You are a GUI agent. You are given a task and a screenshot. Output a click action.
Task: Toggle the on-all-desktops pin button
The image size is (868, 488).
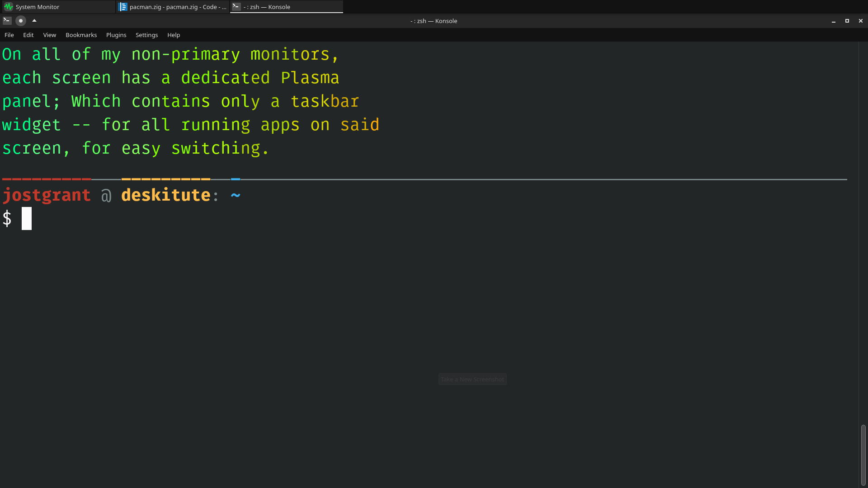(x=21, y=21)
